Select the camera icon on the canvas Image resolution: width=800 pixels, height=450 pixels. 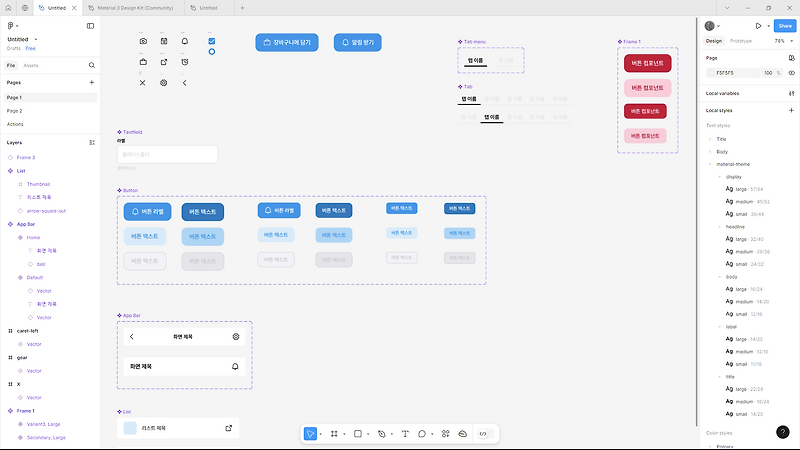tap(143, 41)
